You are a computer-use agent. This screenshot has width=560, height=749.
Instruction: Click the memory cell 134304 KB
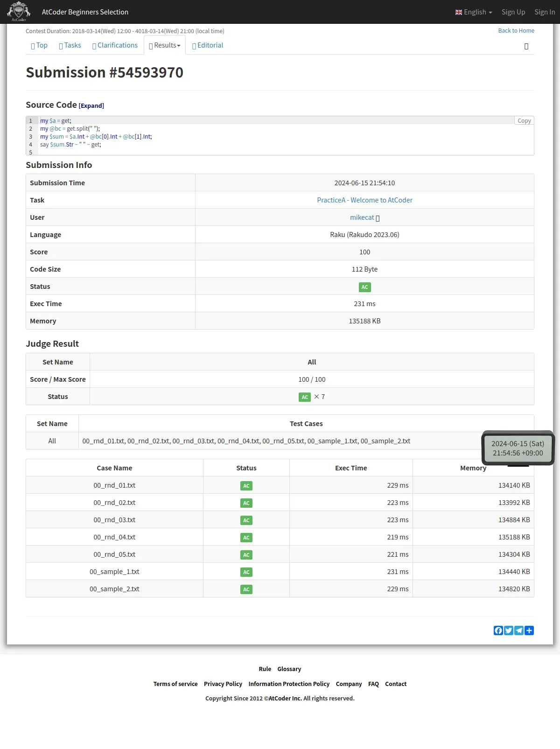tap(473, 554)
